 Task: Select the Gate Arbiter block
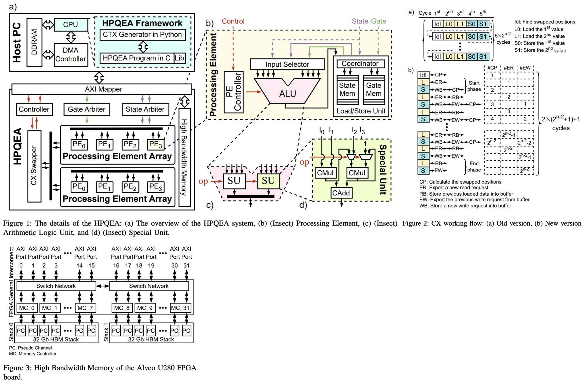coord(87,109)
